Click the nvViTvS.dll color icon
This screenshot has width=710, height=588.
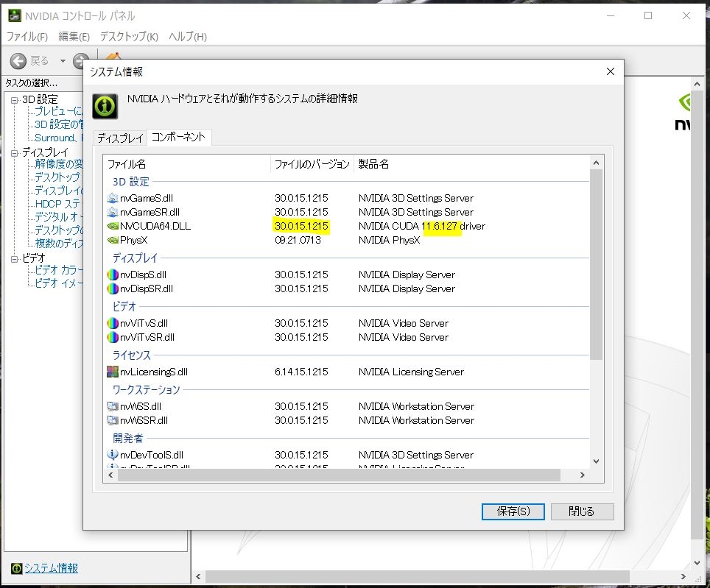[x=112, y=323]
